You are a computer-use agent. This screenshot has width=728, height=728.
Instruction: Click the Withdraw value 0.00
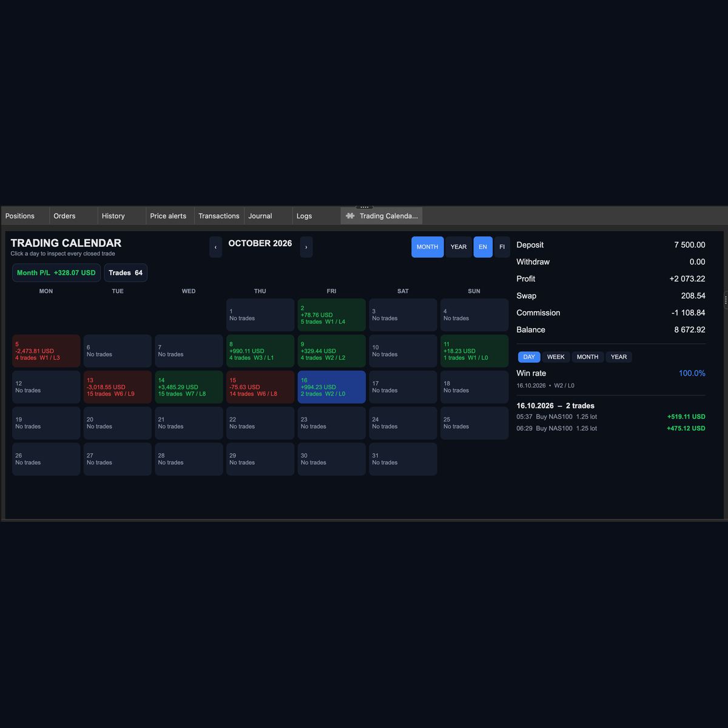[x=698, y=262]
